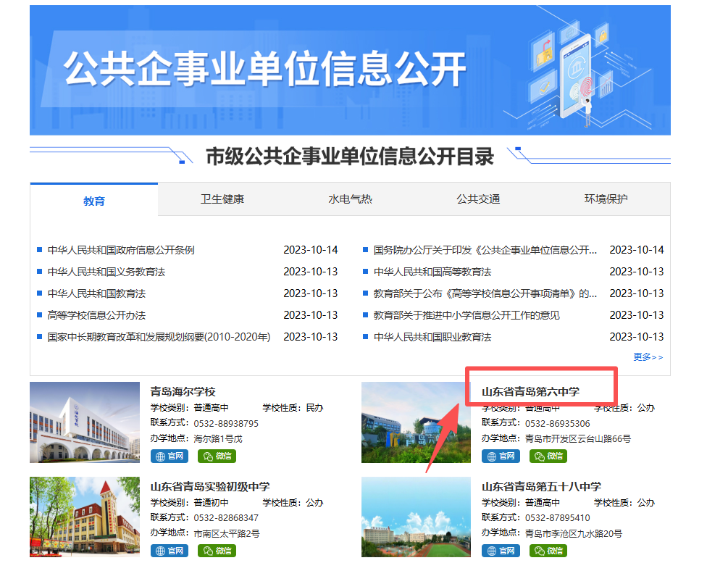The width and height of the screenshot is (728, 563).
Task: Open 官网 button for 山东省青岛实验初级中学
Action: pyautogui.click(x=170, y=551)
